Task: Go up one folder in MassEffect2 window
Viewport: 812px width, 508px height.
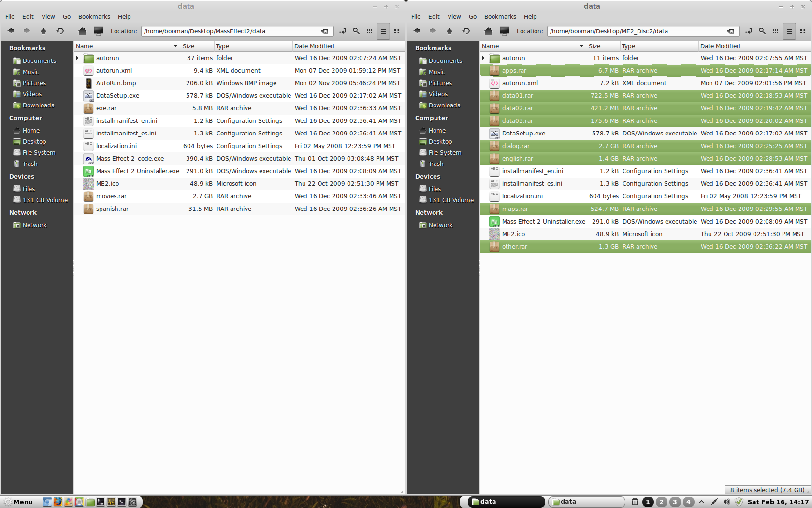Action: coord(43,31)
